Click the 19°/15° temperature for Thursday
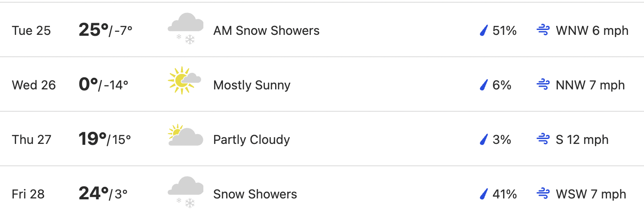This screenshot has width=644, height=219. click(x=105, y=139)
